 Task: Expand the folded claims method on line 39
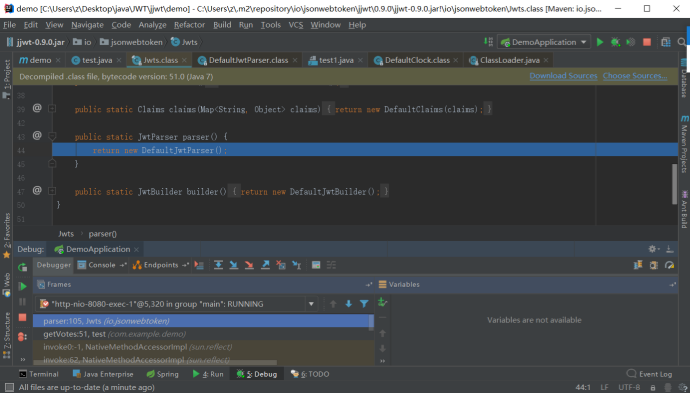pos(51,108)
